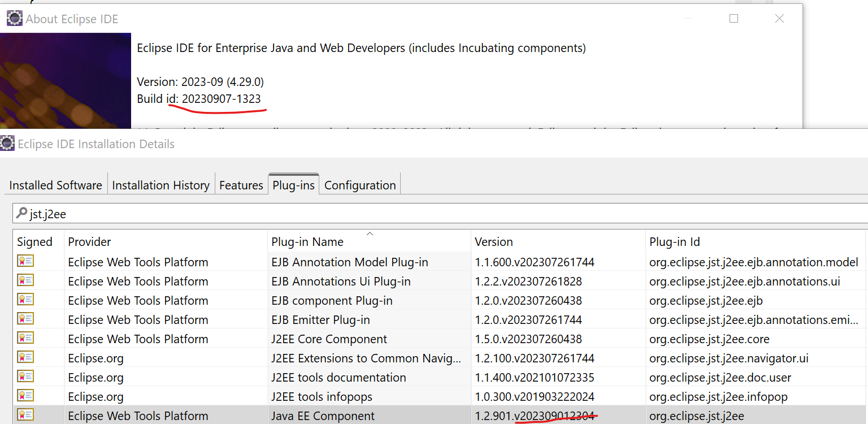
Task: Switch to the Features tab
Action: [241, 185]
